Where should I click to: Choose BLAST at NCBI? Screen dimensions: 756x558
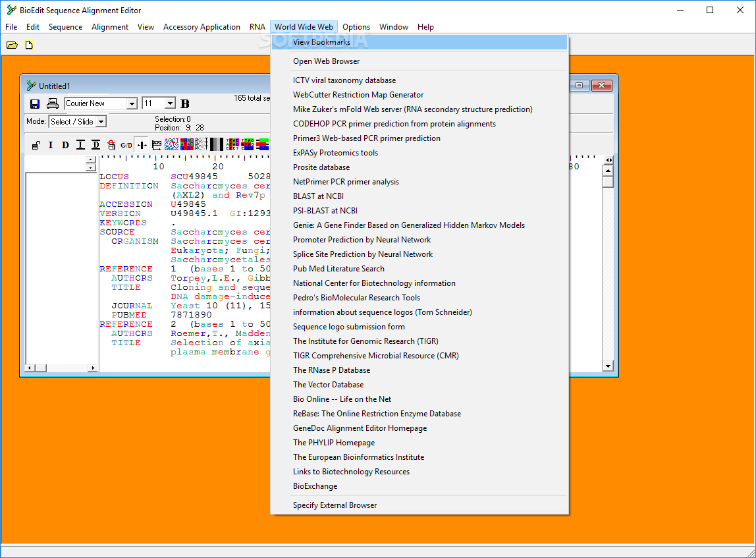[419, 196]
